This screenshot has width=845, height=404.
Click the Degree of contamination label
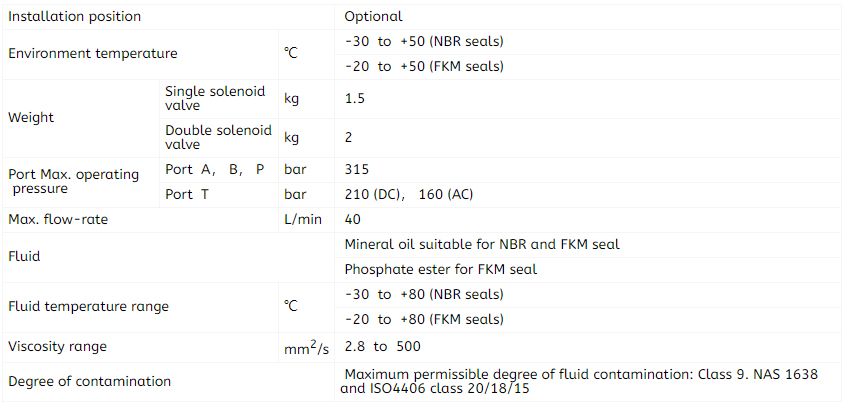point(89,381)
